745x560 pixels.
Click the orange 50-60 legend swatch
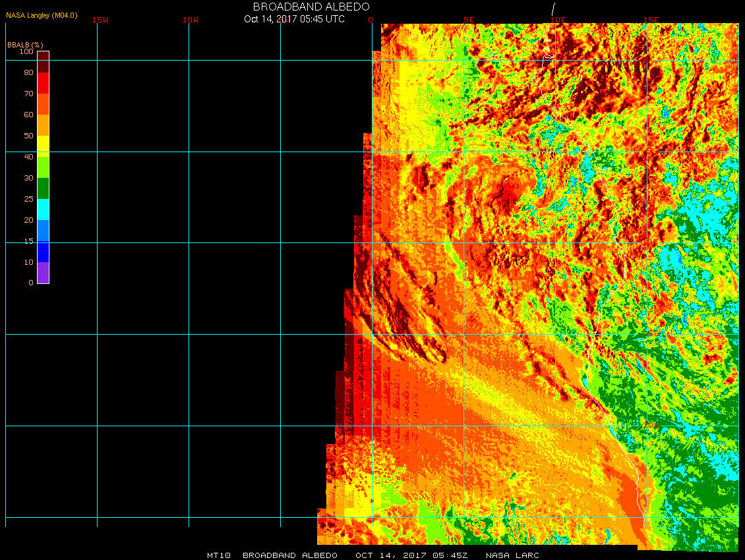pos(44,125)
